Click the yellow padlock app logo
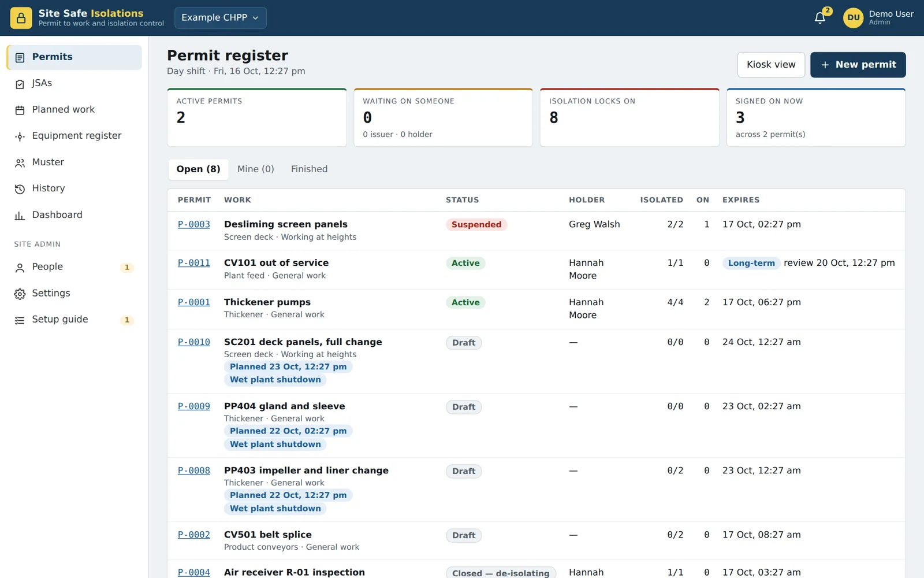The width and height of the screenshot is (924, 578). point(21,18)
